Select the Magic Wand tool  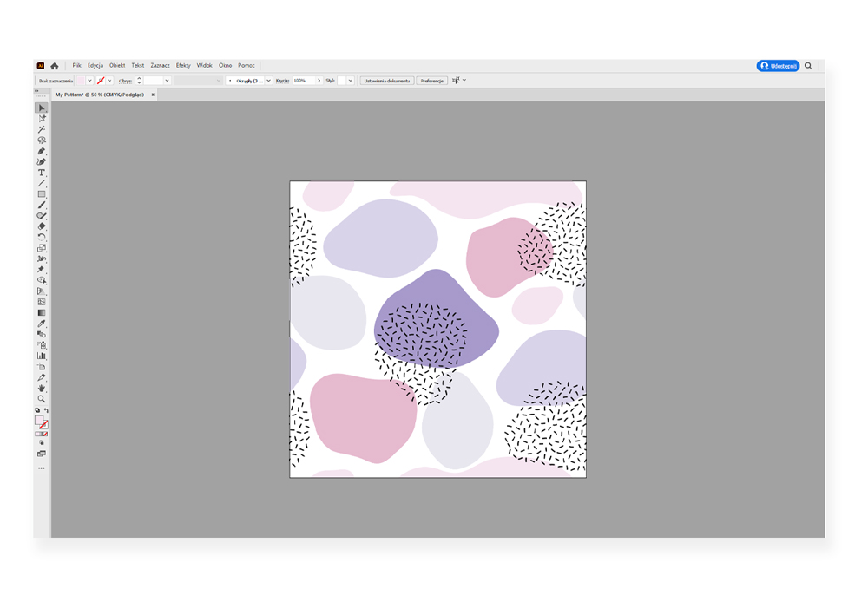41,129
